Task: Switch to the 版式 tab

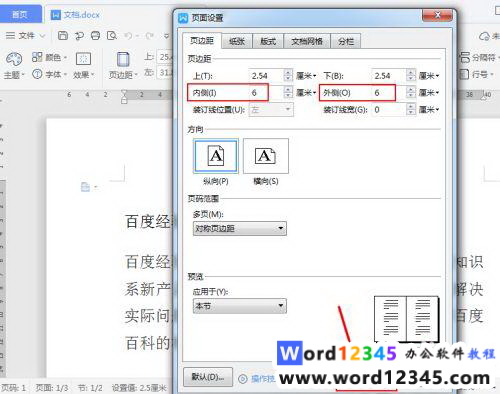Action: [268, 41]
